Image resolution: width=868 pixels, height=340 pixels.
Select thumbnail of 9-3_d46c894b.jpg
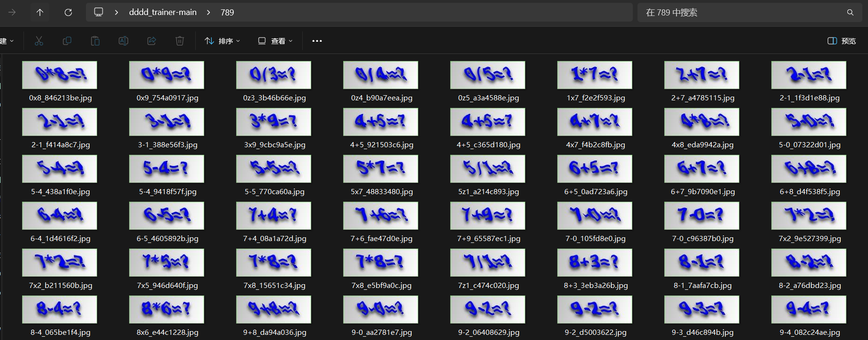(702, 310)
